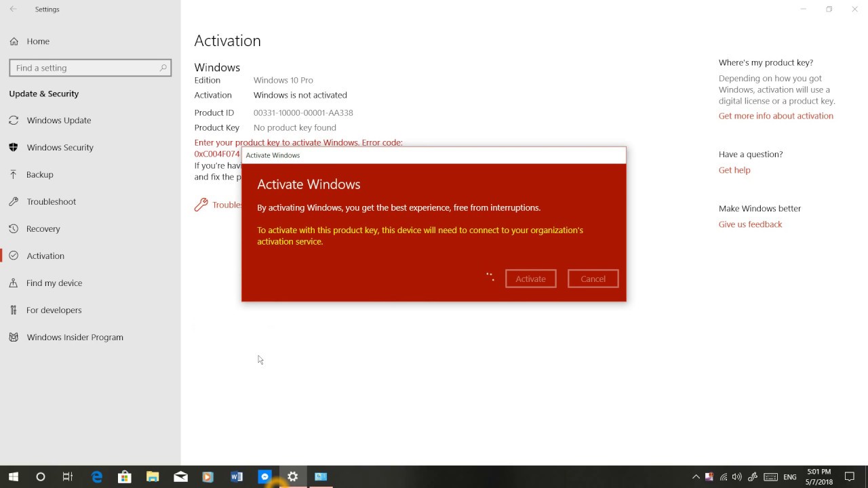This screenshot has height=488, width=868.
Task: Select Backup in the sidebar
Action: [x=40, y=175]
